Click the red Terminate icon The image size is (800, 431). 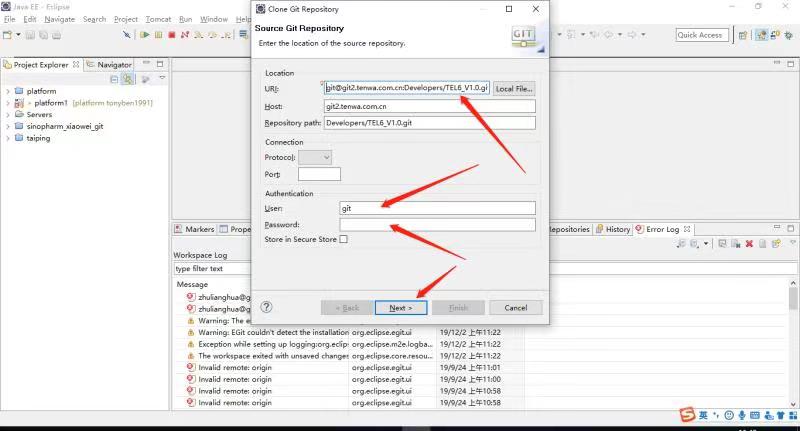[x=172, y=35]
